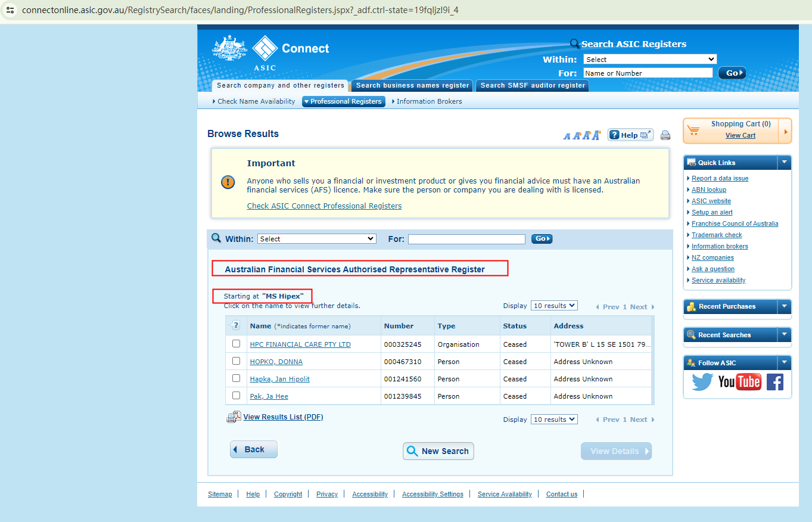812x522 pixels.
Task: Click the magnifier icon beside Within
Action: [x=216, y=238]
